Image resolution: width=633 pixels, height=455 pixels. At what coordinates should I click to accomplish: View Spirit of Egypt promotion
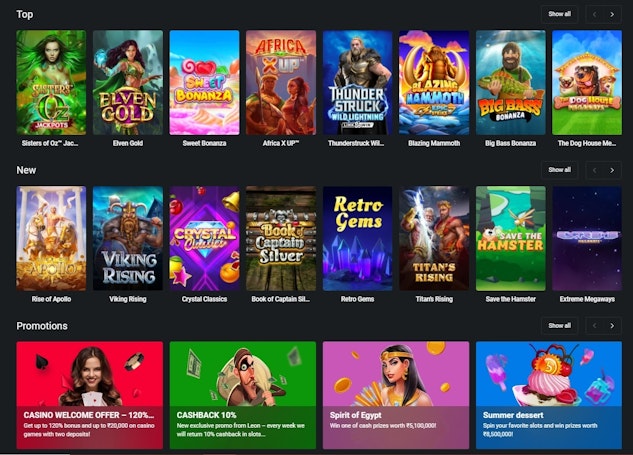coord(396,395)
